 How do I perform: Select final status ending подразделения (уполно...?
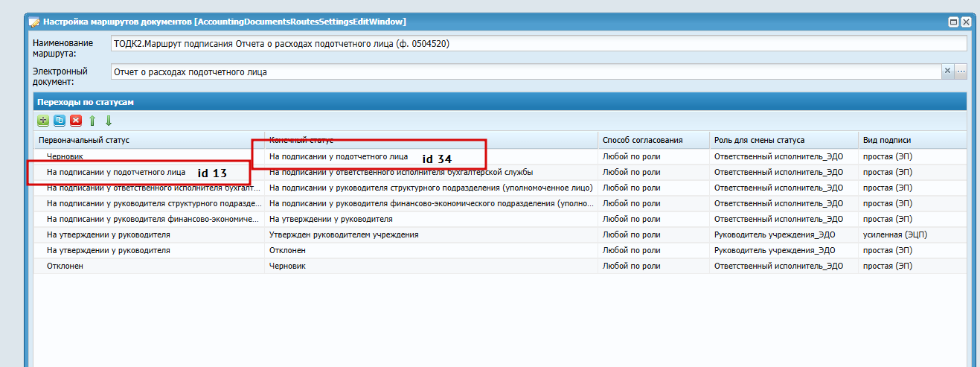pyautogui.click(x=431, y=203)
